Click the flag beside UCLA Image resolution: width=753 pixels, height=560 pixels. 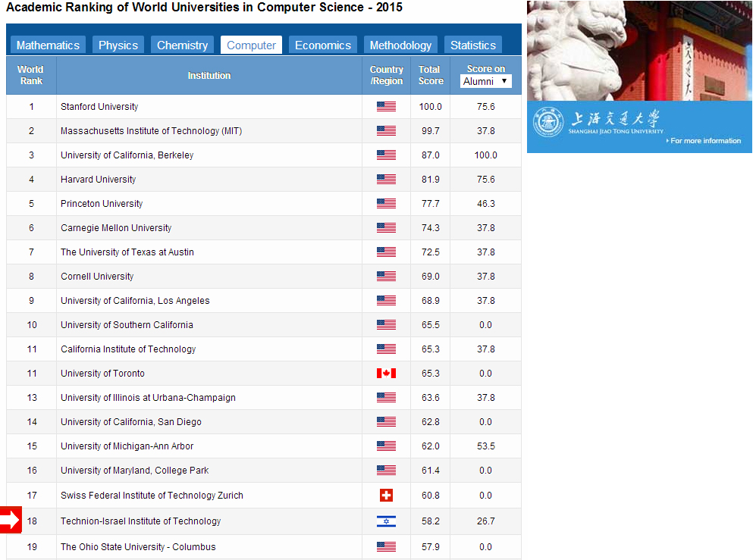(x=386, y=300)
